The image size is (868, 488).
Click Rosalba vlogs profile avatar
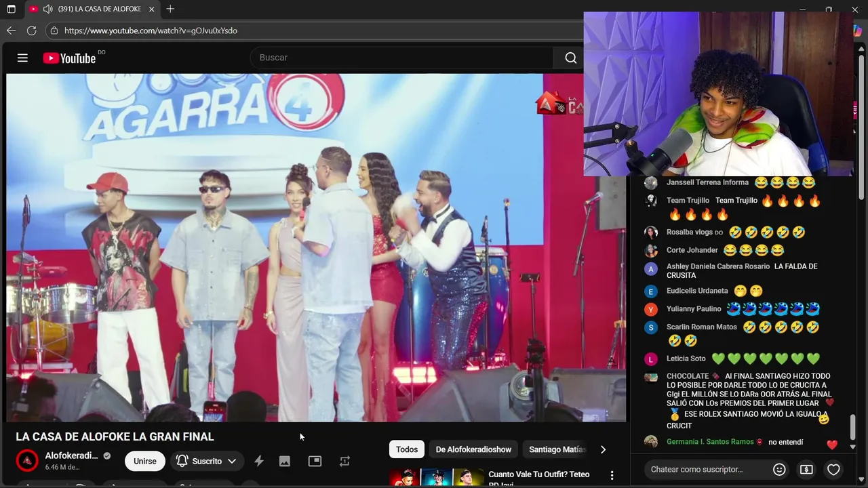click(x=651, y=232)
